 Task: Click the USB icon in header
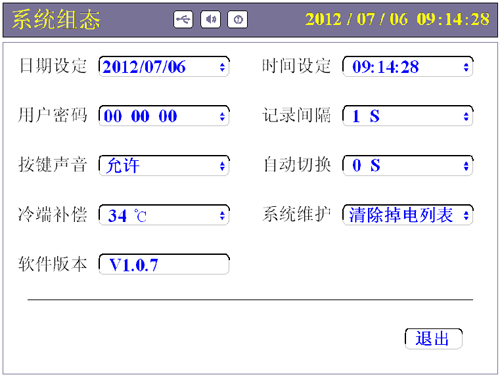183,20
